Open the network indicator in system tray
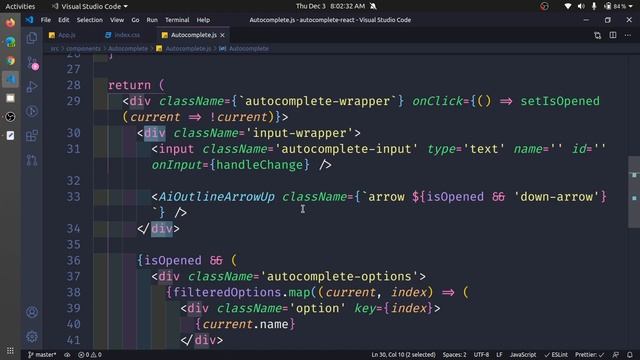The image size is (640, 360). click(567, 6)
